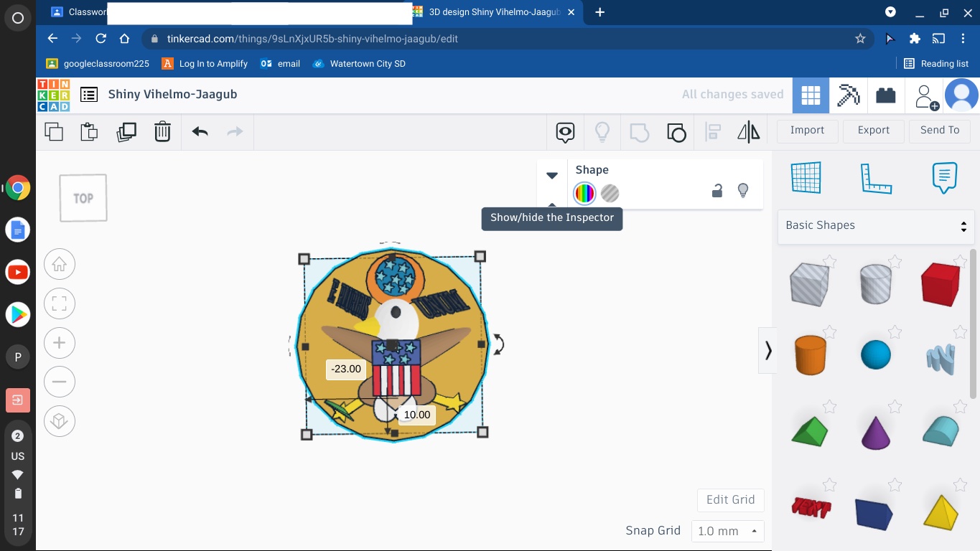Open the Bricks mode
The image size is (980, 551).
pos(886,95)
